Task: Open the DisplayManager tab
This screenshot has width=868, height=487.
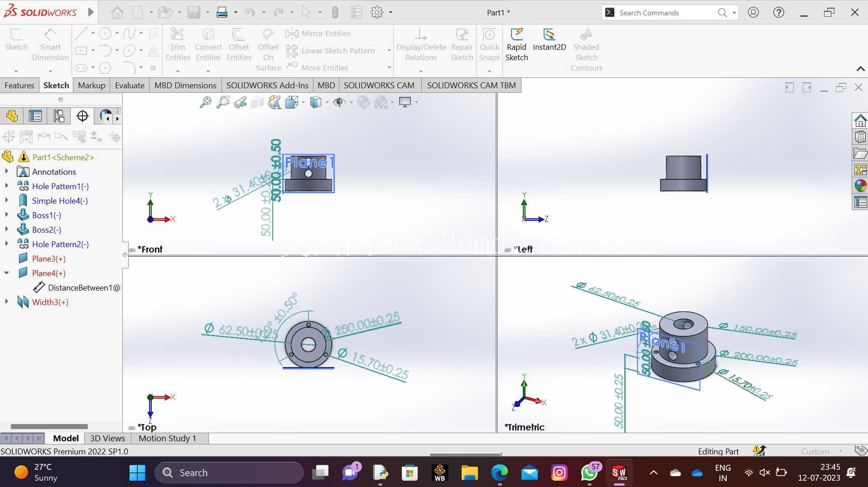Action: pyautogui.click(x=105, y=116)
